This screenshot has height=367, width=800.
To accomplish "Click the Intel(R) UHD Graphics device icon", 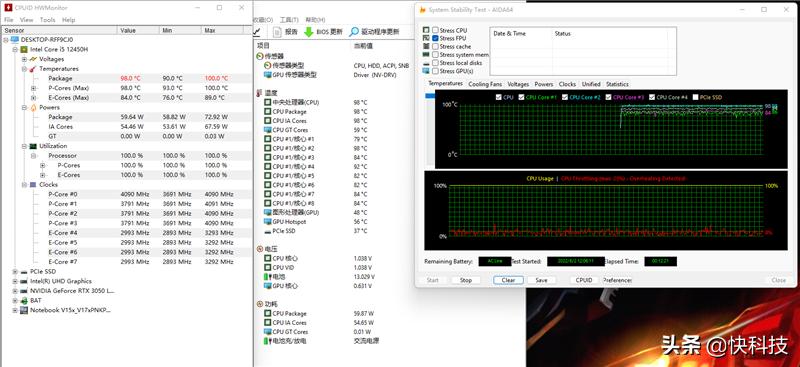I will pos(23,281).
